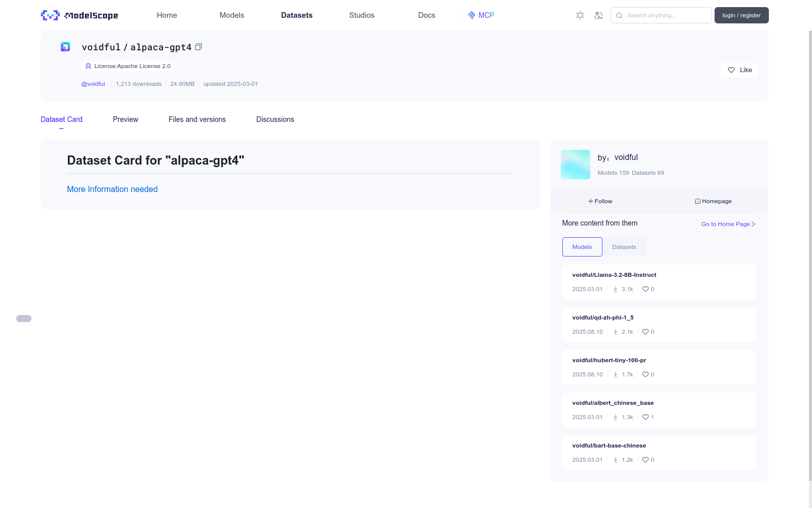Click download icon on Llama-3.2-8B-Instruct card
The width and height of the screenshot is (812, 508).
coord(616,289)
